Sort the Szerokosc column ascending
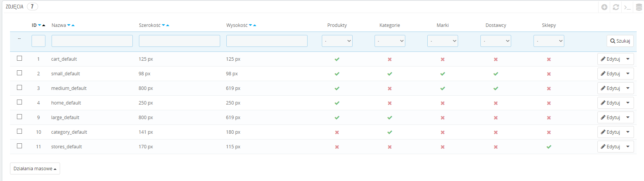This screenshot has height=181, width=644. [x=168, y=25]
